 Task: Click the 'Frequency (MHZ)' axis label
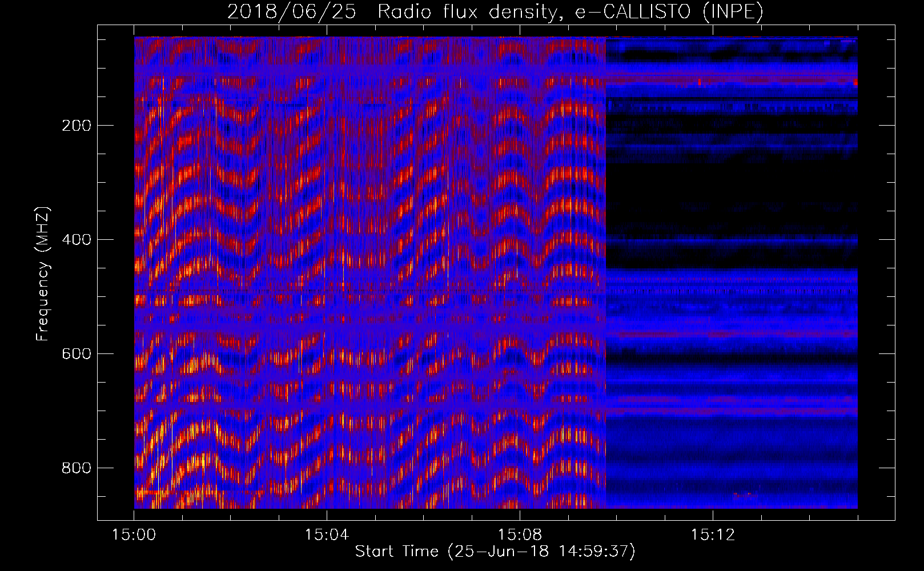pos(43,274)
